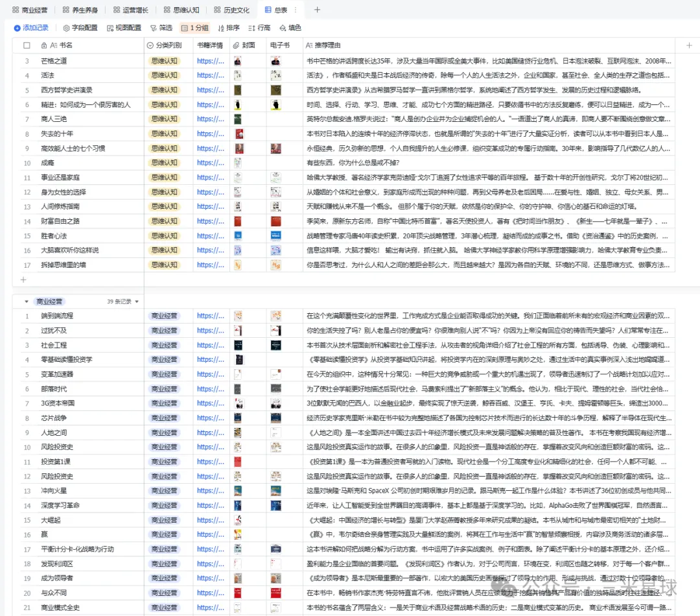Switch to the 历史文化 tab

point(231,10)
